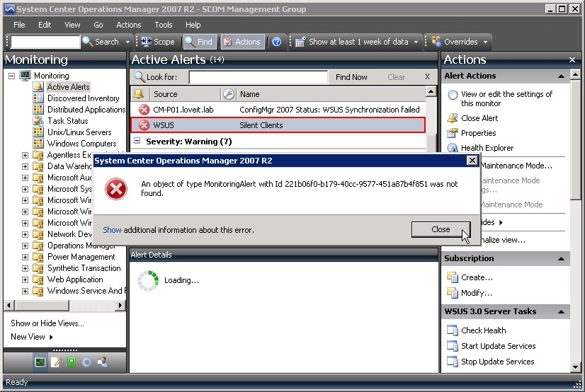The height and width of the screenshot is (392, 585).
Task: Sort alerts by Source column header
Action: (185, 94)
